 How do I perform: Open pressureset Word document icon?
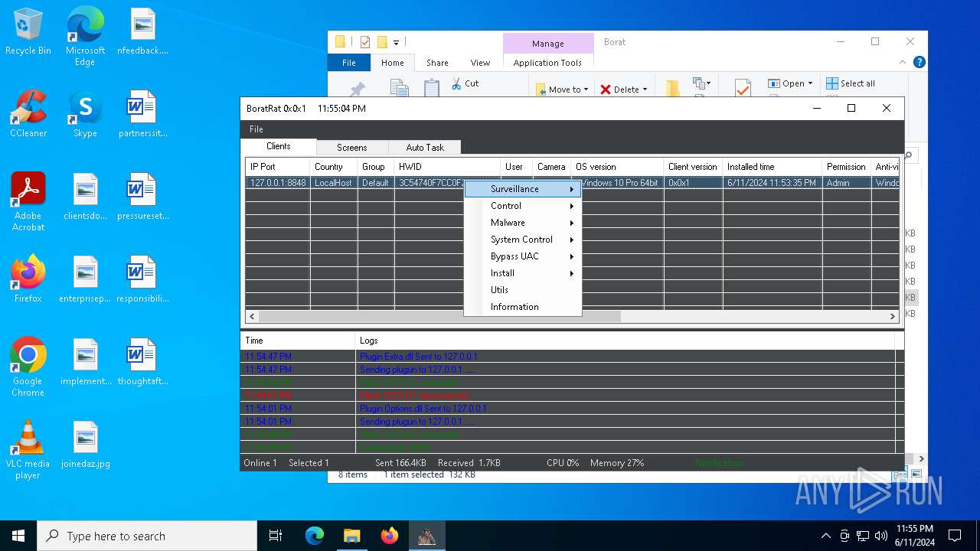(x=142, y=197)
